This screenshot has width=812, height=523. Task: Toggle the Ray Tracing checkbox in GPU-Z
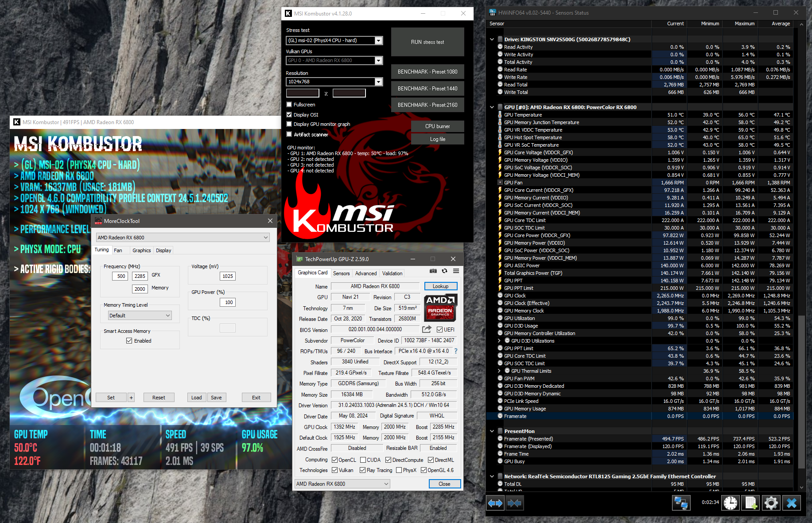[363, 470]
